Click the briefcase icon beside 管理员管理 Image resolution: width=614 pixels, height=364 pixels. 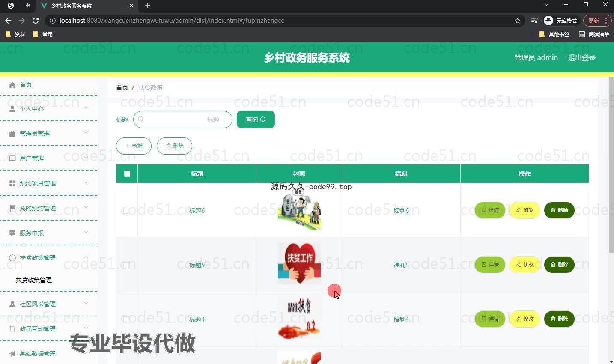12,134
